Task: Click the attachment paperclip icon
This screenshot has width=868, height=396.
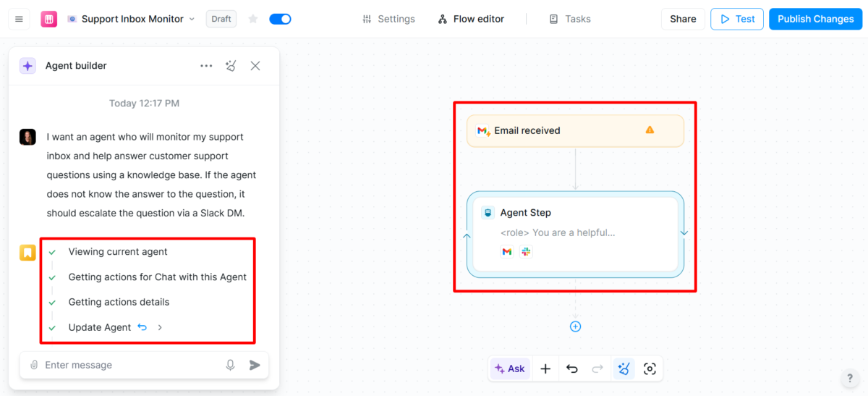Action: pos(34,365)
